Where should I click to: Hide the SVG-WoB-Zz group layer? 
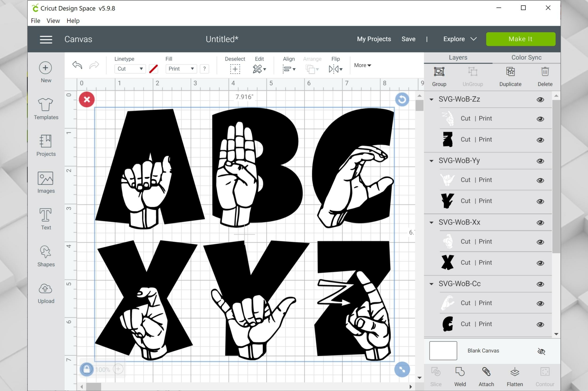540,99
